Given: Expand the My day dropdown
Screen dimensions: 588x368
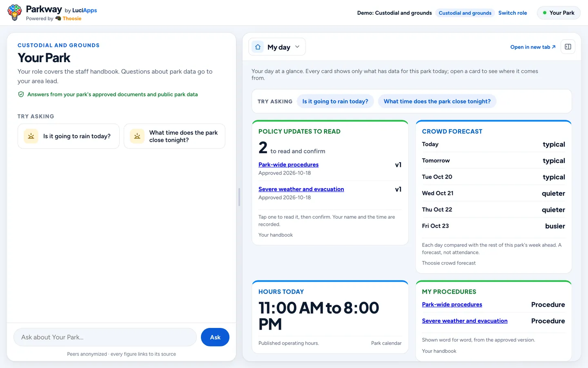Looking at the screenshot, I should coord(277,47).
